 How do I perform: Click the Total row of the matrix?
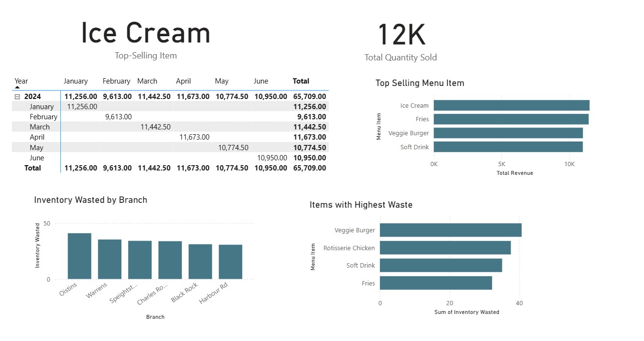32,168
